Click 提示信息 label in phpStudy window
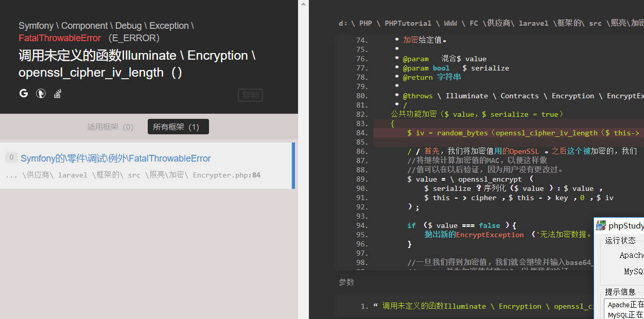 coord(620,292)
